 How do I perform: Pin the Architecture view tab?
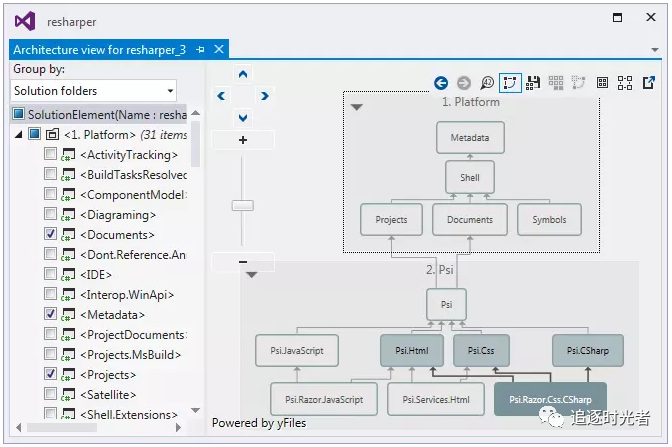(201, 49)
